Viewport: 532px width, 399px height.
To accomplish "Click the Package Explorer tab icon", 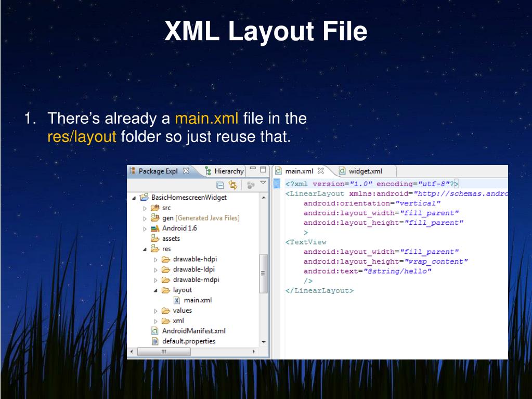I will (x=132, y=170).
